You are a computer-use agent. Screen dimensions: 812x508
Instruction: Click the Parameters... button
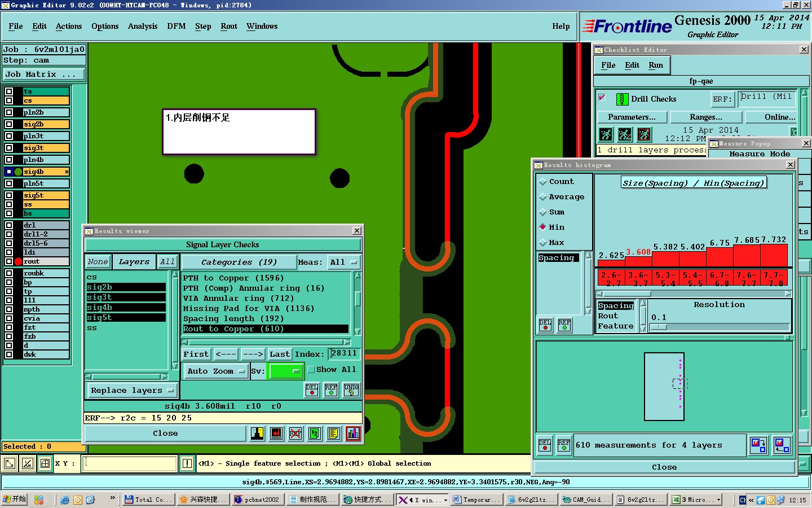(x=632, y=117)
